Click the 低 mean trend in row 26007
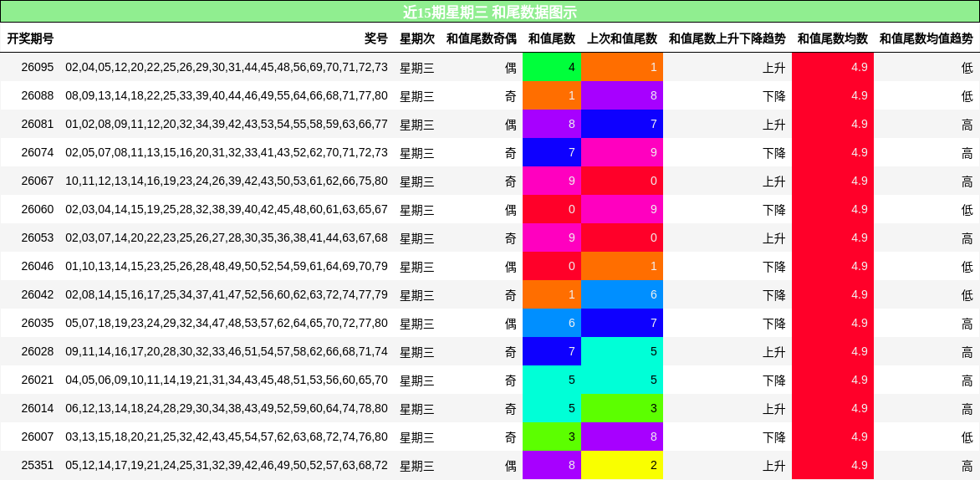The width and height of the screenshot is (980, 480). (967, 437)
